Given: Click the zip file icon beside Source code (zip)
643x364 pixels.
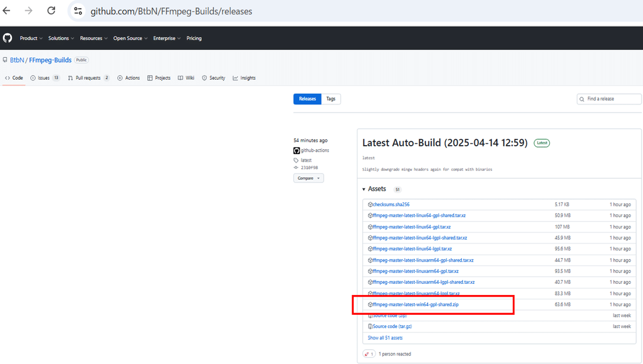Looking at the screenshot, I should 370,315.
